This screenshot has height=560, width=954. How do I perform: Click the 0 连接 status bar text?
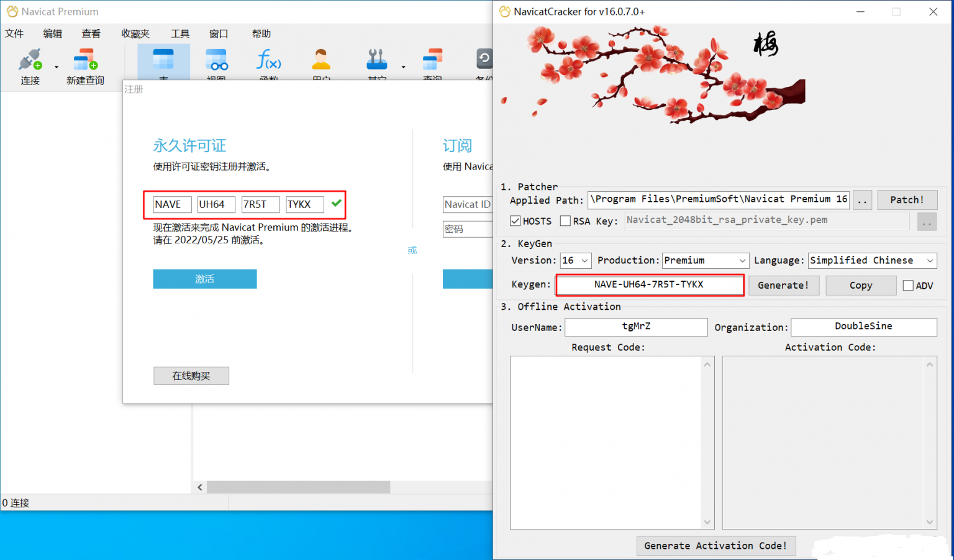[x=16, y=503]
